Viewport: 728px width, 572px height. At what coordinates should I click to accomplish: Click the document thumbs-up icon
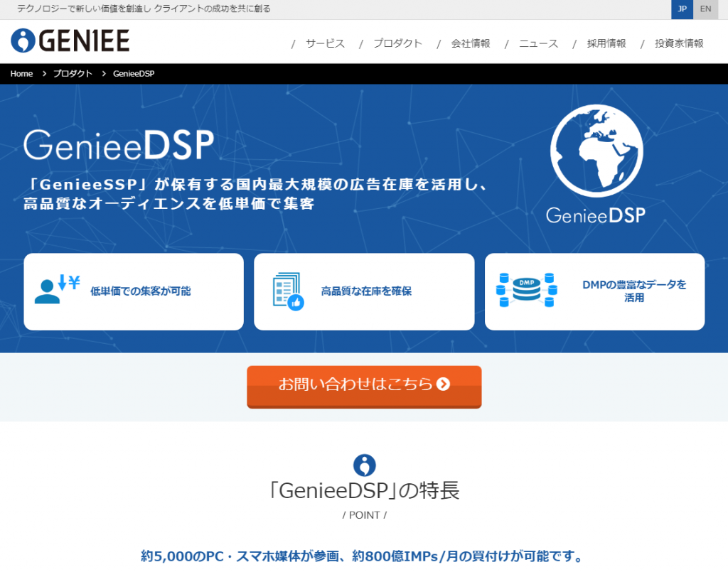289,291
